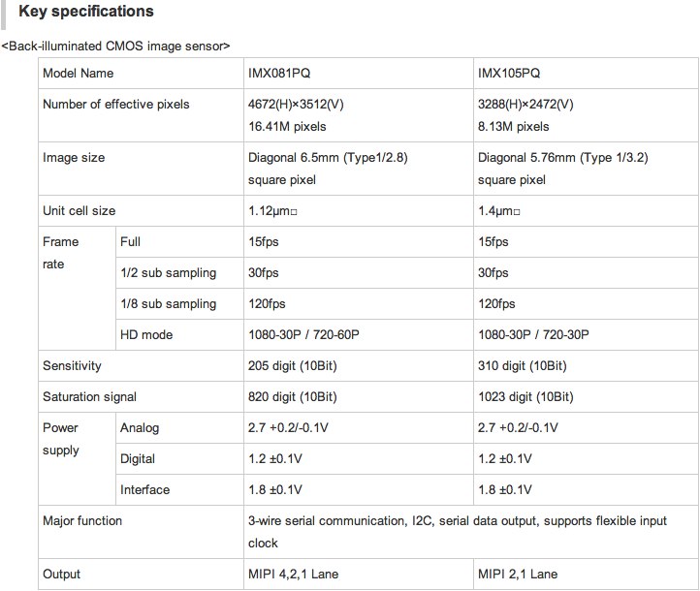Click the Key specifications heading

coord(86,13)
